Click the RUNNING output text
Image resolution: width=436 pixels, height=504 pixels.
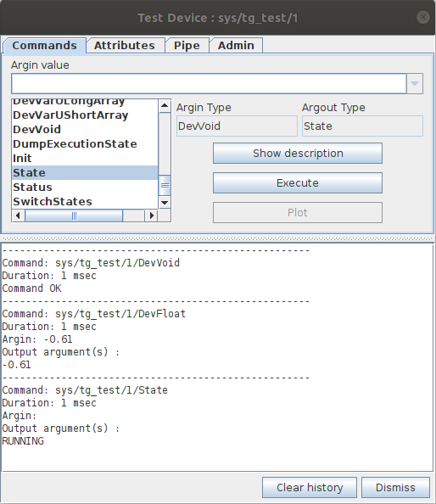pos(23,441)
